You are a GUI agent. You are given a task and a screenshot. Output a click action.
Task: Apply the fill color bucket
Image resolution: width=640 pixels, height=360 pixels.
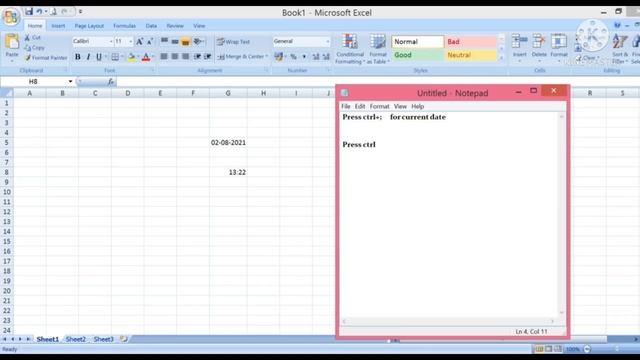(x=131, y=57)
